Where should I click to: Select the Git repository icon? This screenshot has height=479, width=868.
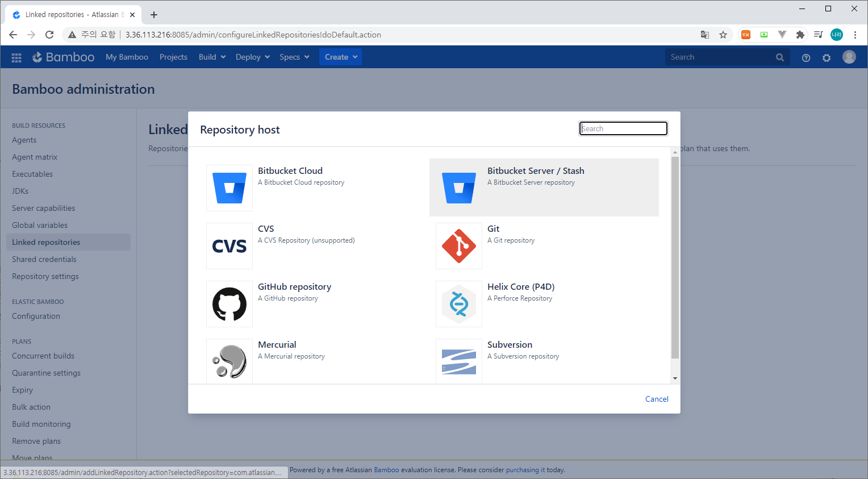coord(459,246)
